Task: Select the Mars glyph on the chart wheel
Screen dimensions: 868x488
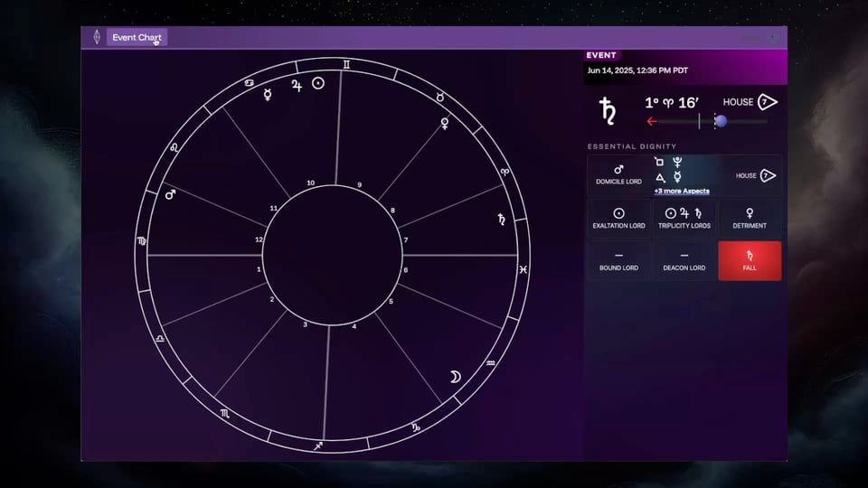Action: tap(170, 193)
